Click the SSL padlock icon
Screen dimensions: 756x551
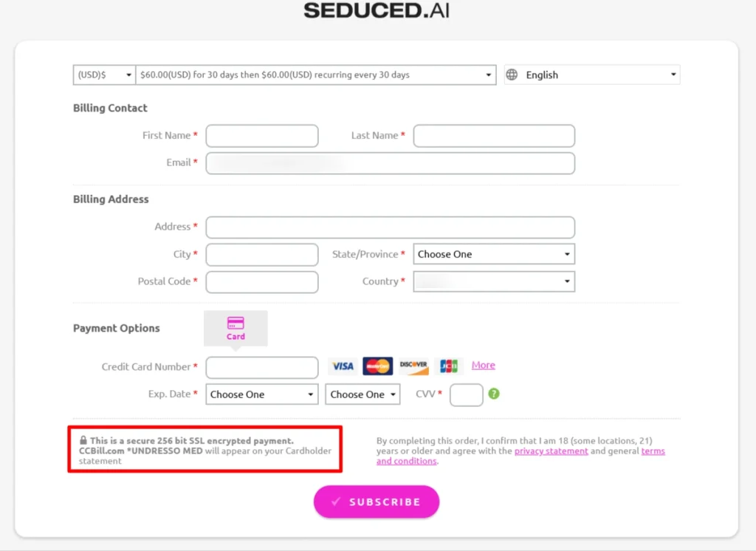tap(83, 439)
